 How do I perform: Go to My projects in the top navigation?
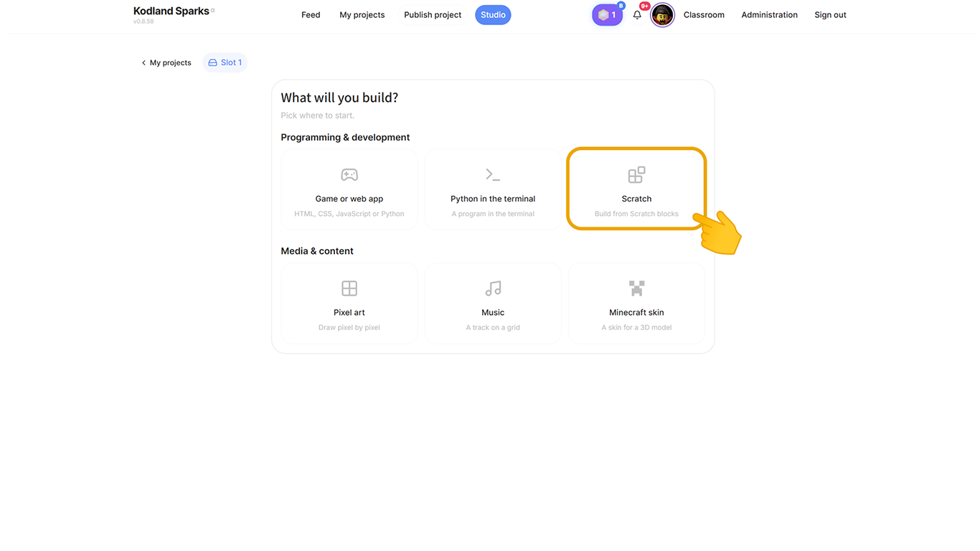coord(362,15)
